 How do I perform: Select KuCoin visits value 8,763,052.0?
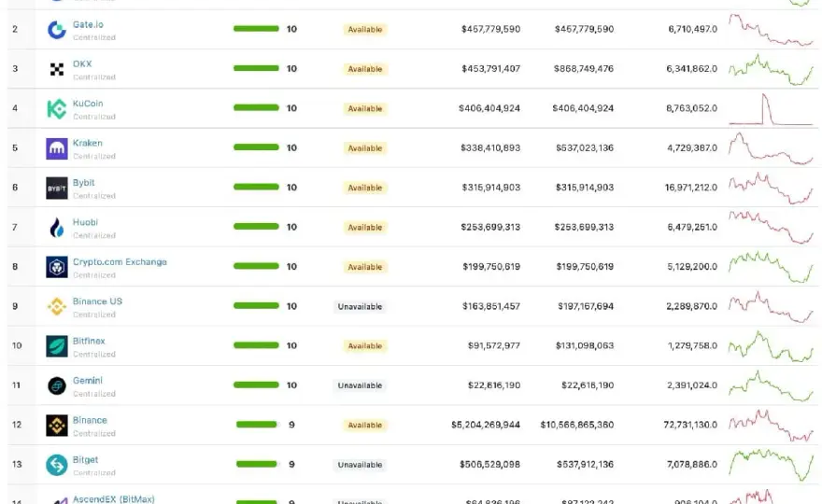click(x=691, y=108)
